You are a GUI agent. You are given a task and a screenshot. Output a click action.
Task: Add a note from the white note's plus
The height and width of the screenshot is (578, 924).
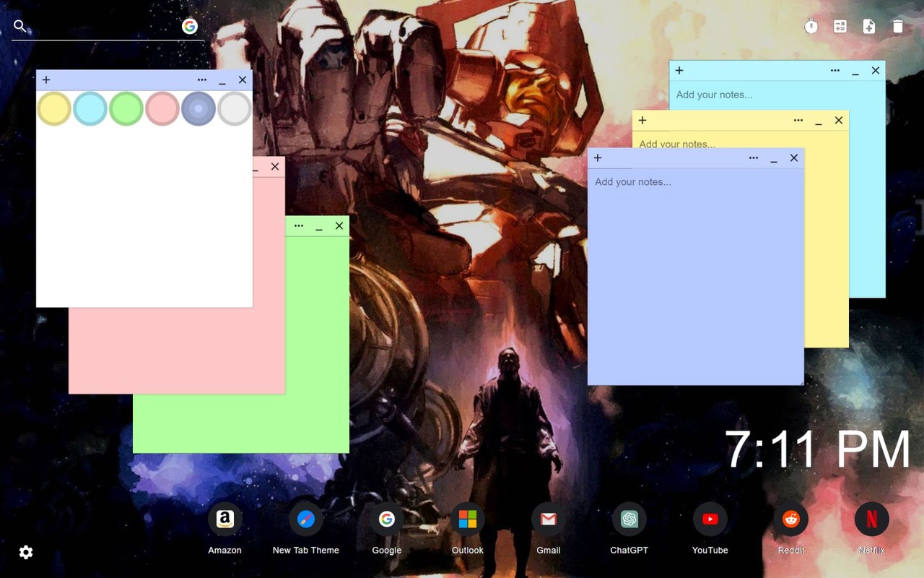pyautogui.click(x=46, y=80)
